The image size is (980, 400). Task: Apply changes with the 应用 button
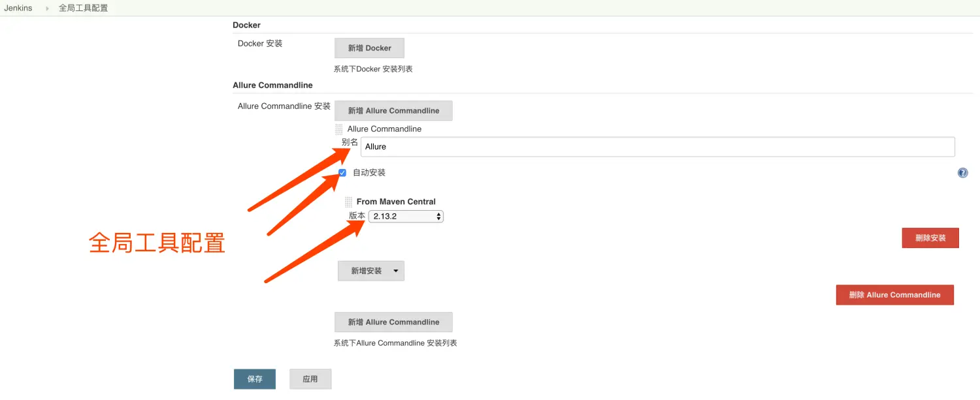click(x=310, y=379)
